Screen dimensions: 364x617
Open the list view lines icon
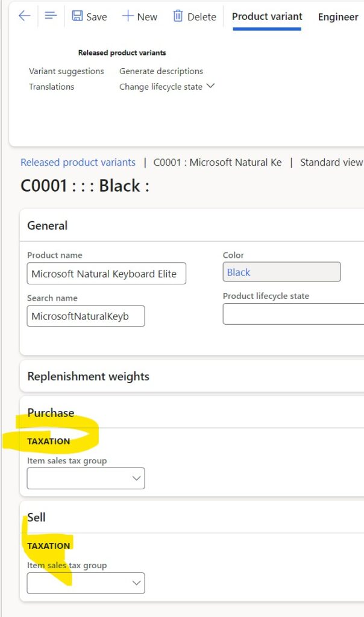(51, 16)
